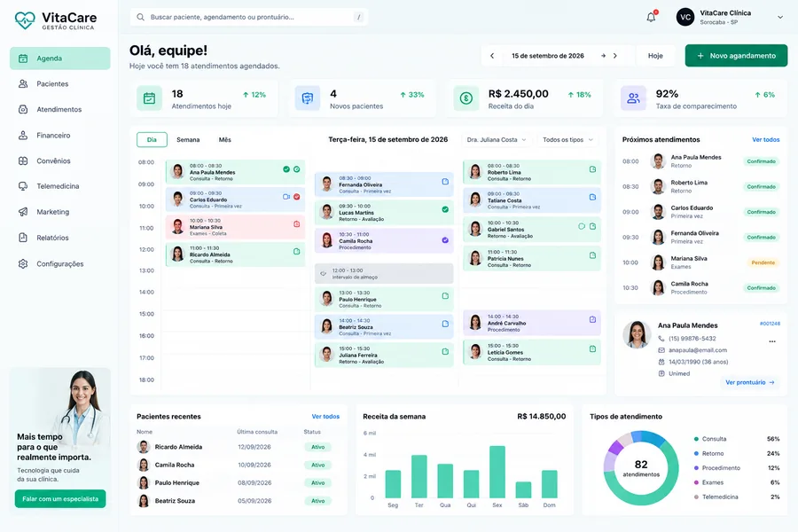Open the notifications bell icon
The height and width of the screenshot is (532, 798).
[651, 17]
